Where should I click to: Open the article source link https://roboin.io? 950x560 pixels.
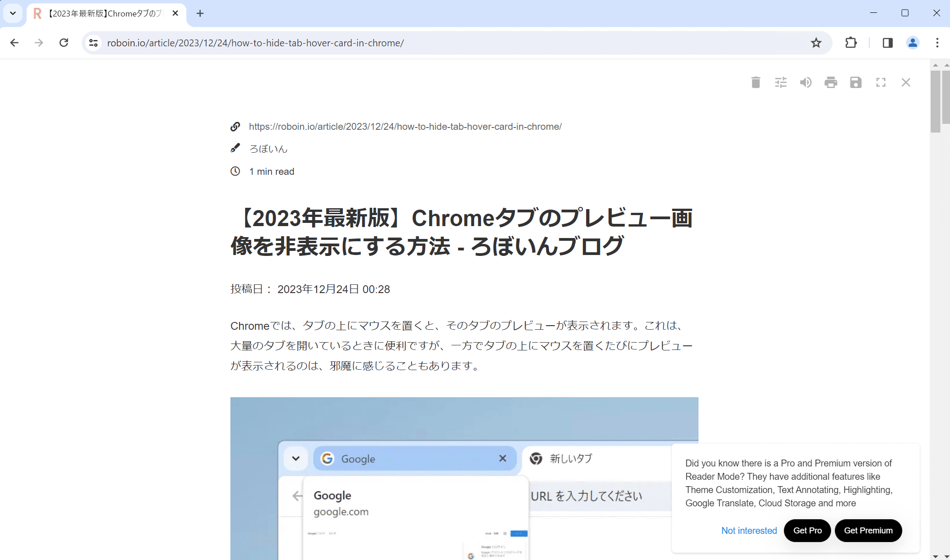tap(405, 127)
